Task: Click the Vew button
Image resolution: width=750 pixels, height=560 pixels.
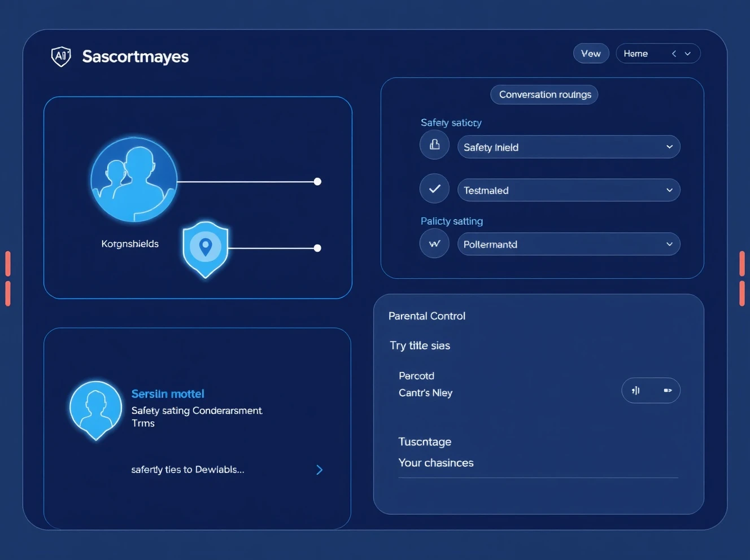Action: click(591, 54)
